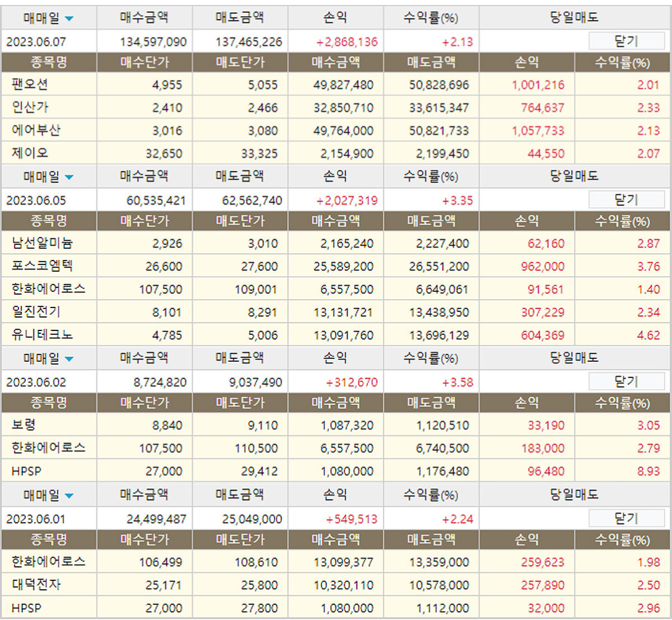Click the 매매일 sort arrow above 2023.06.05
672x620 pixels.
click(69, 178)
